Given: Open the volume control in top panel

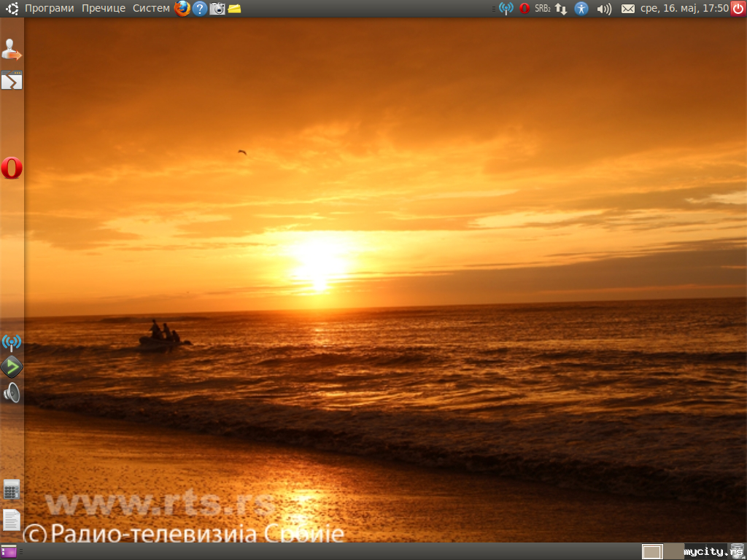Looking at the screenshot, I should tap(604, 9).
